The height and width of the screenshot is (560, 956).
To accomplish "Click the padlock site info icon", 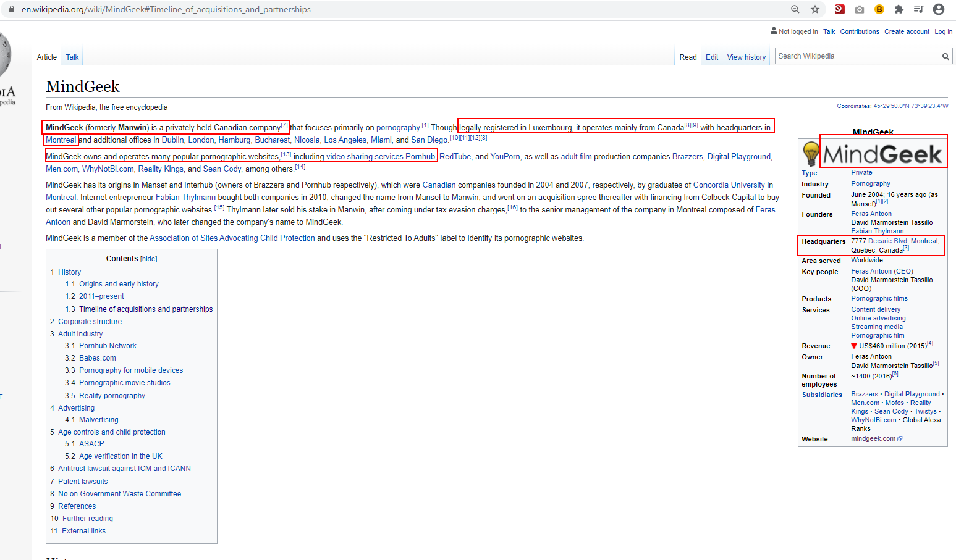I will coord(11,9).
